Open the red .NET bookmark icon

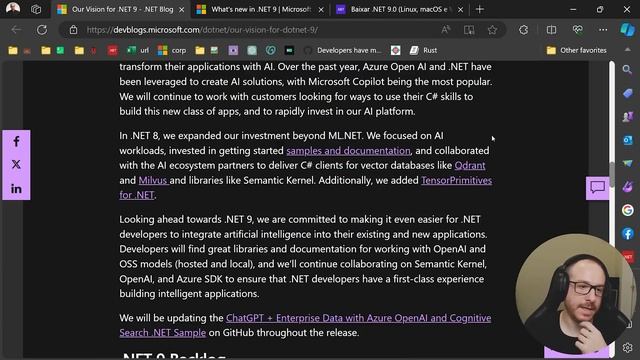coord(113,50)
